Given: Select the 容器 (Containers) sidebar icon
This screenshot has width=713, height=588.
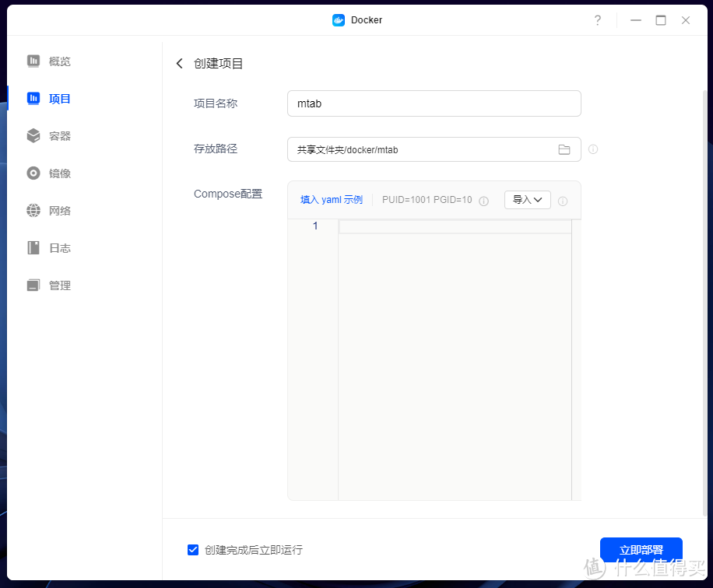Looking at the screenshot, I should (33, 135).
